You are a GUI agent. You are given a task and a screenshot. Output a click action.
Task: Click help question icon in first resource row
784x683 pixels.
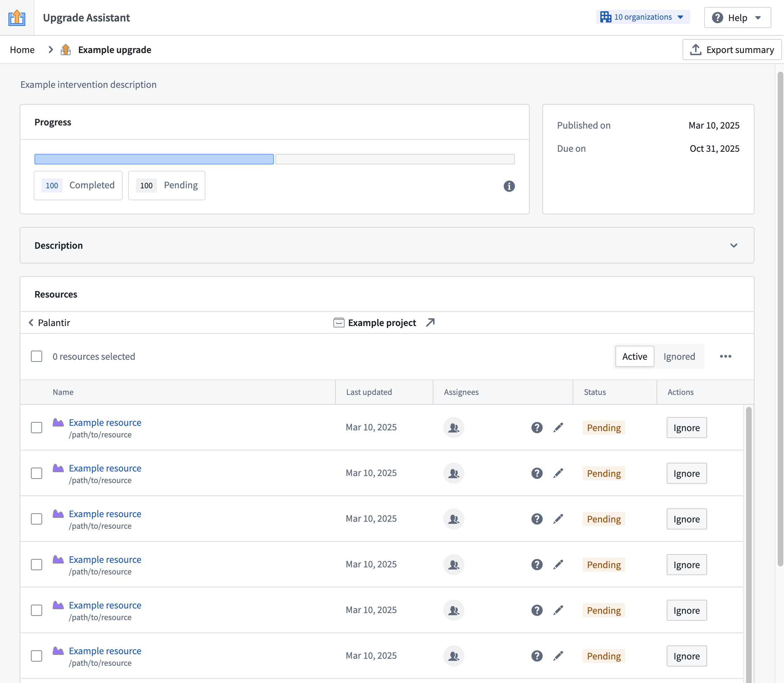tap(537, 428)
